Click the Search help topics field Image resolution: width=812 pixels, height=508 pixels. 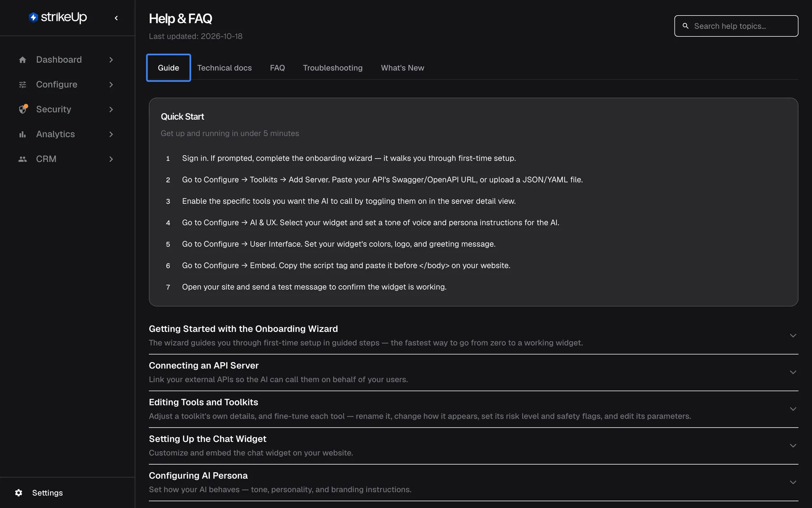[736, 26]
